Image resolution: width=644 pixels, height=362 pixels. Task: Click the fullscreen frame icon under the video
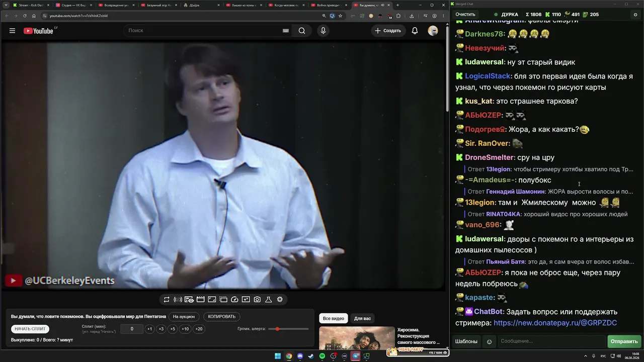pos(212,300)
